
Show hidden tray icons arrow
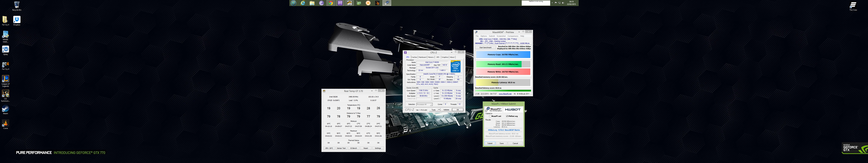pos(552,3)
